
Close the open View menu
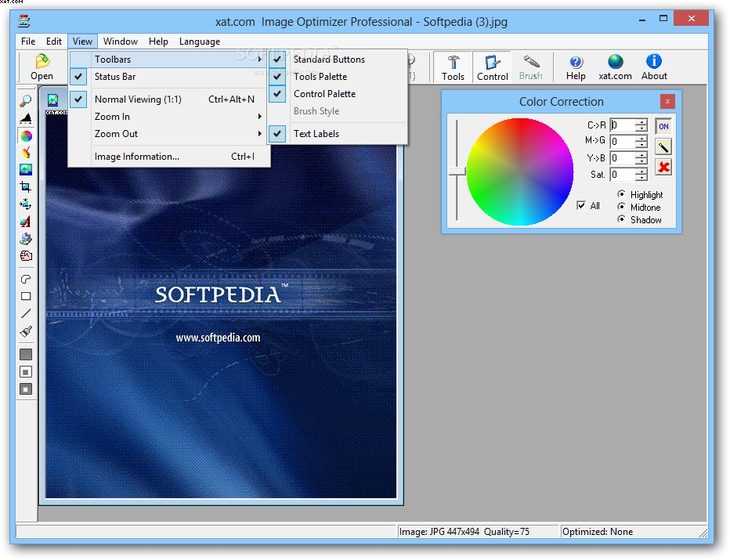pos(82,42)
